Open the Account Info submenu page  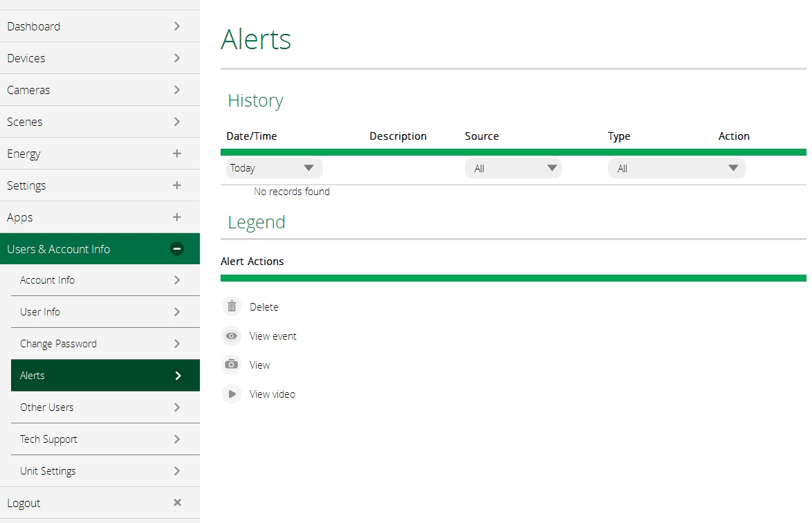point(48,280)
